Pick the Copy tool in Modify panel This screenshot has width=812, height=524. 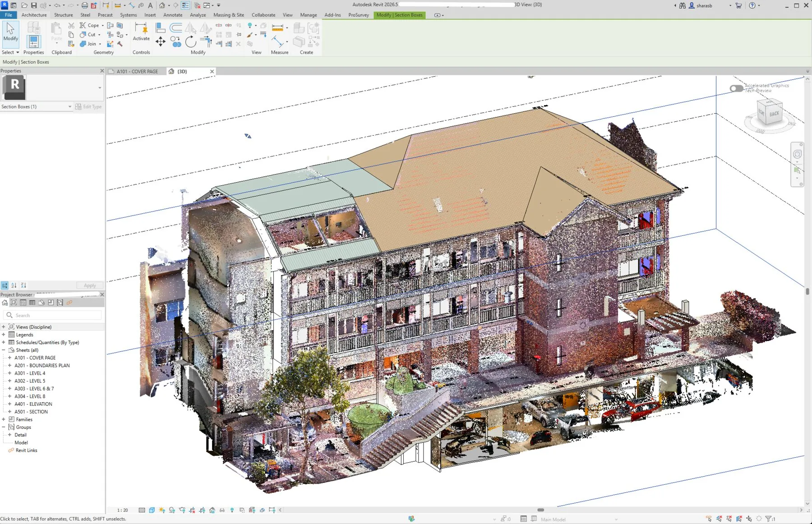(x=175, y=42)
